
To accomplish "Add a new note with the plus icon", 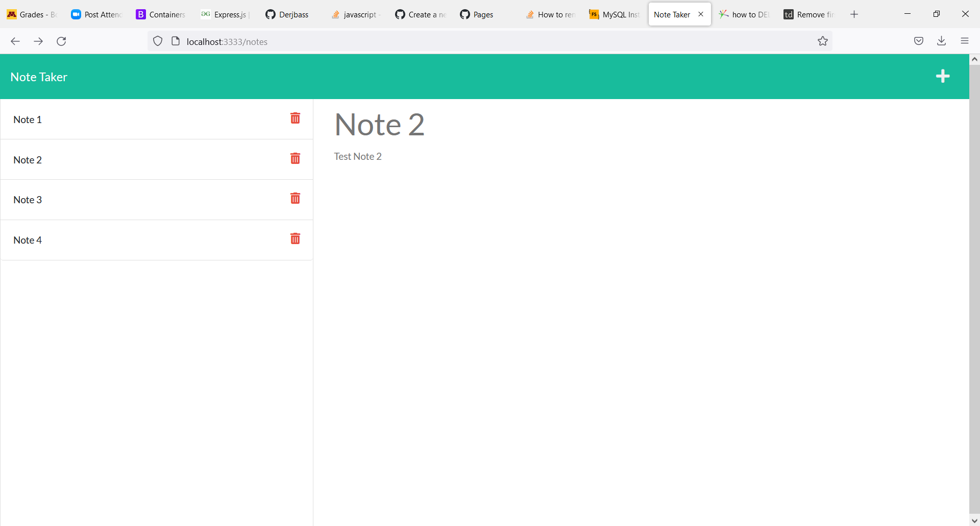I will (943, 76).
